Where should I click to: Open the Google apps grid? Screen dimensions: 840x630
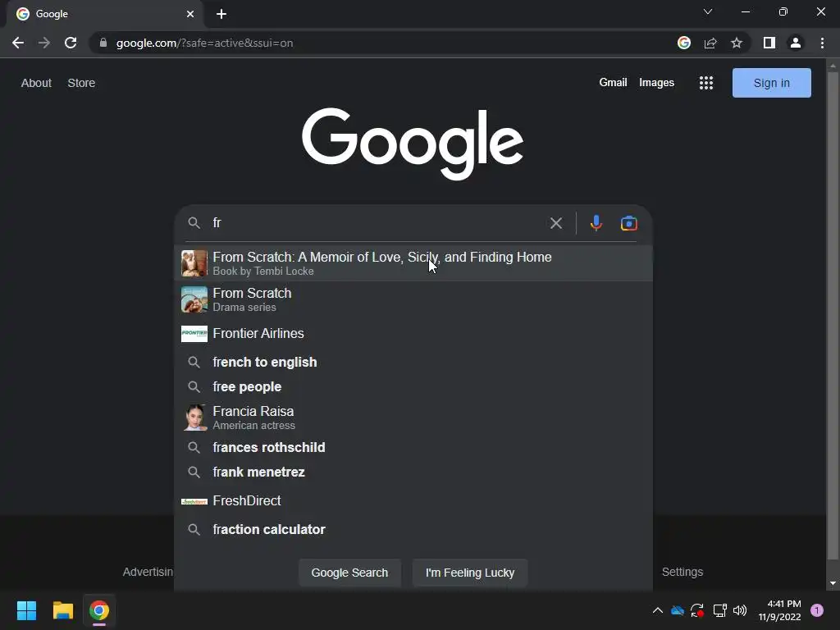[706, 83]
